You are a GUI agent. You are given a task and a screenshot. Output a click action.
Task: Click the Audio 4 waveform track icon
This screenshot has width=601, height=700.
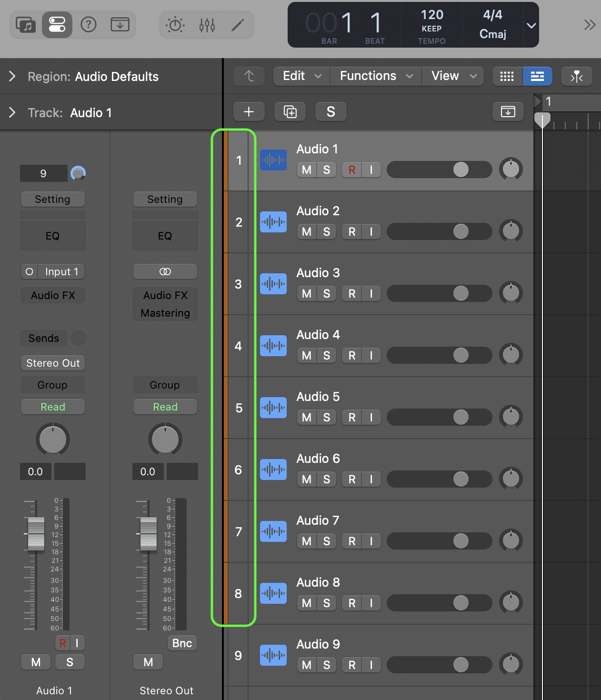click(273, 346)
